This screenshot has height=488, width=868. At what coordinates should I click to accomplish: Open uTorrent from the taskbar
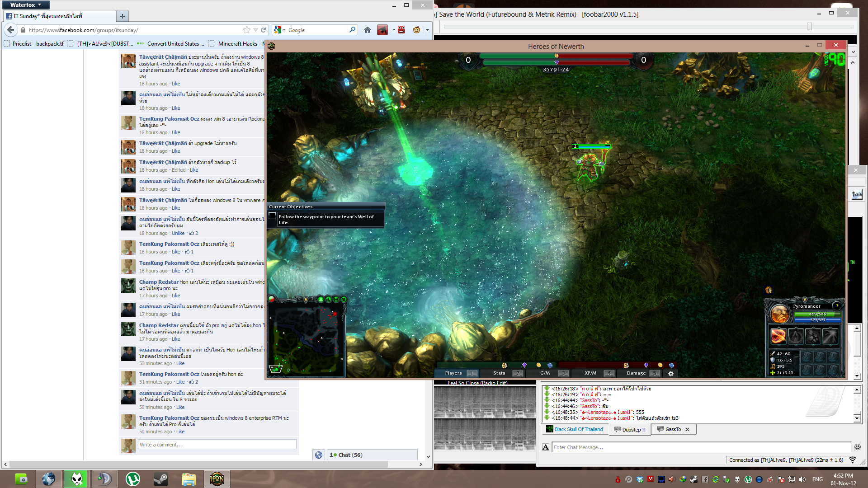132,479
